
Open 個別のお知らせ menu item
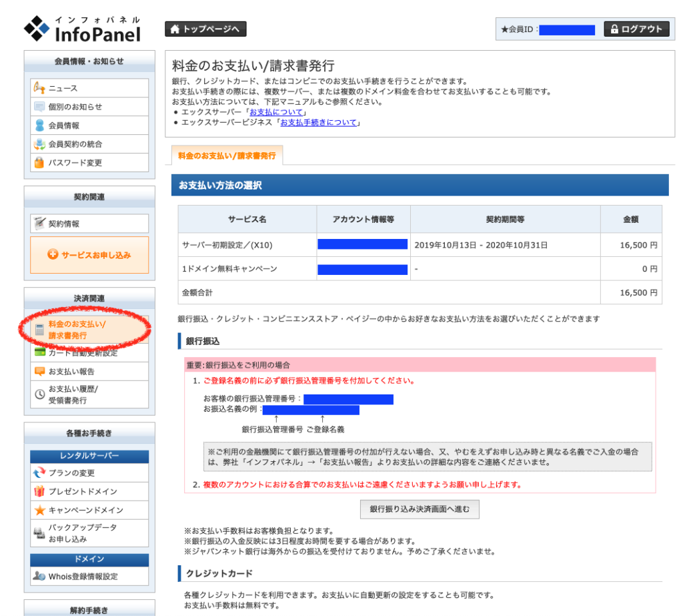tap(89, 107)
